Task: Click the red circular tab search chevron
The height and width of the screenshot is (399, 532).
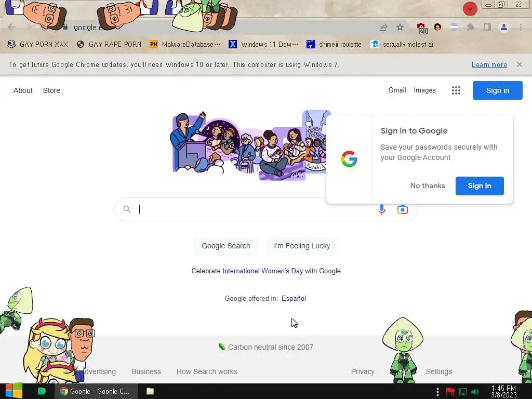Action: tap(470, 9)
